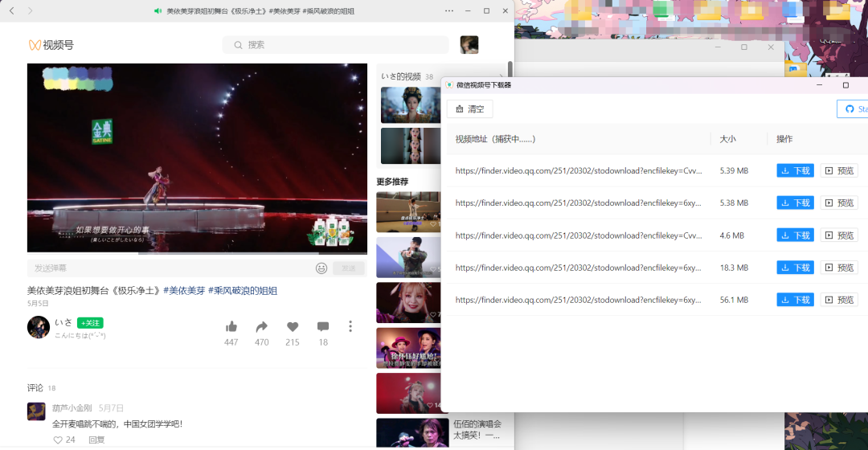The image size is (868, 450).
Task: Click the 搜索 search field
Action: point(335,45)
